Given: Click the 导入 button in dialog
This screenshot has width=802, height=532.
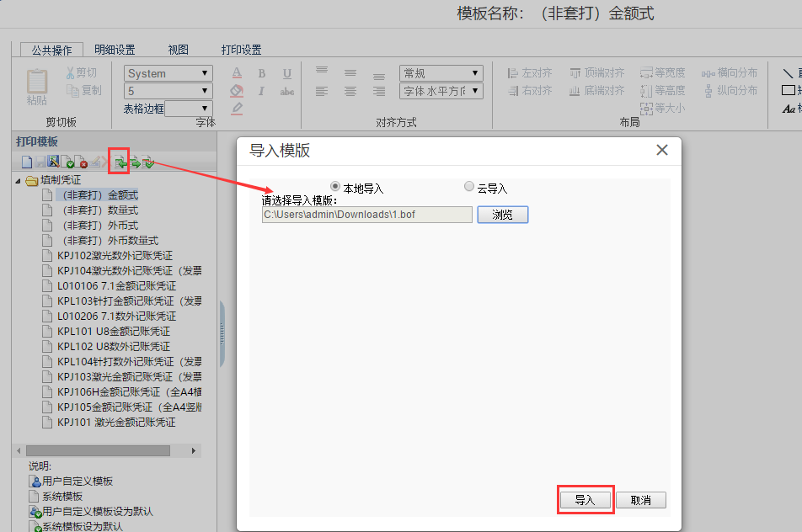Looking at the screenshot, I should 585,500.
